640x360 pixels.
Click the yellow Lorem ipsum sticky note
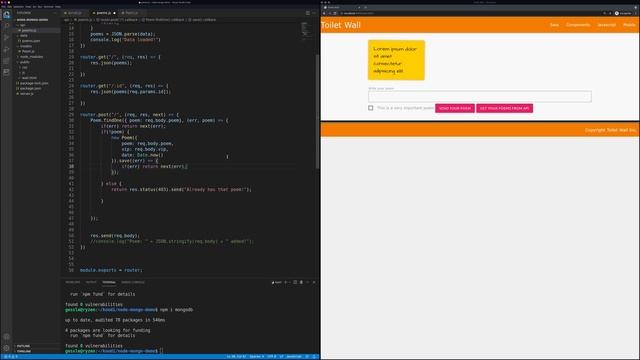pos(396,60)
